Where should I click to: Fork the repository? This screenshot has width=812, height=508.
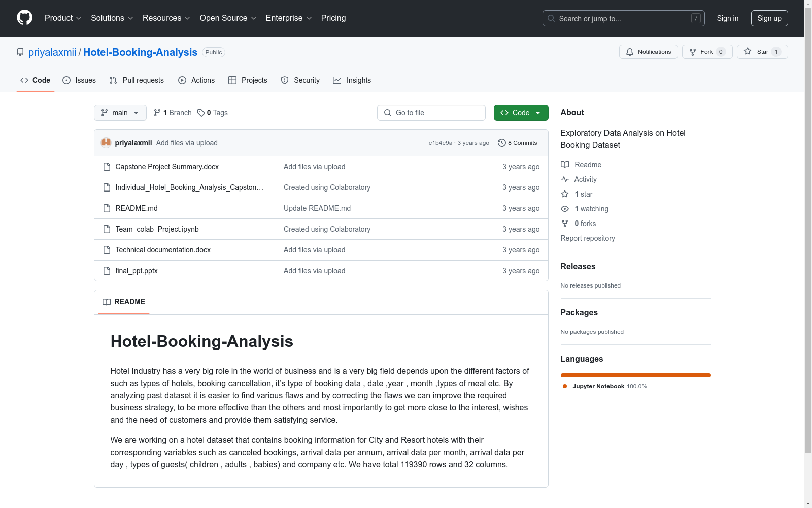coord(706,51)
